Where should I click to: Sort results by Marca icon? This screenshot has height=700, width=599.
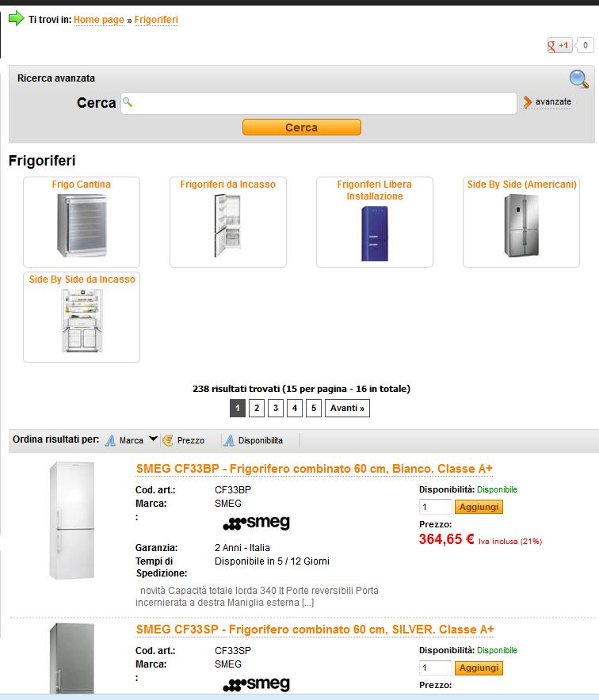(111, 440)
